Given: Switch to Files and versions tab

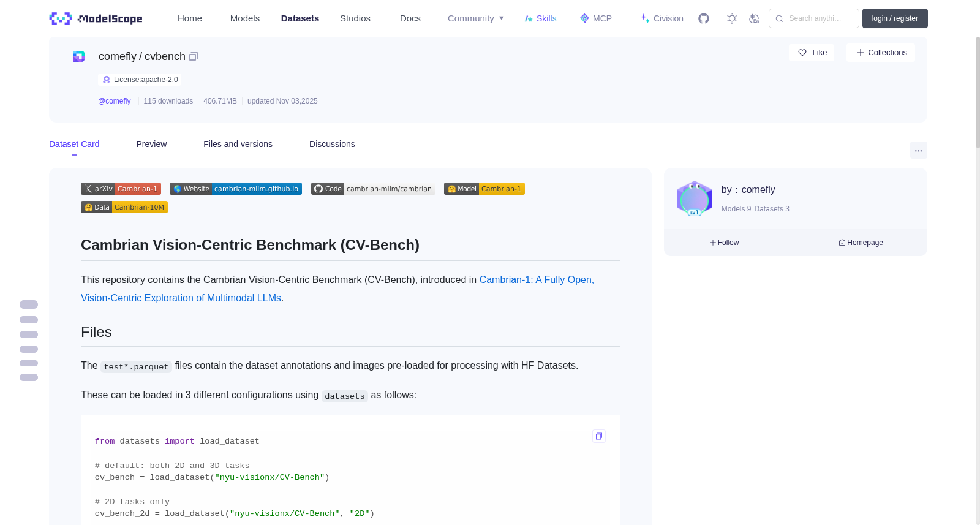Looking at the screenshot, I should (238, 144).
